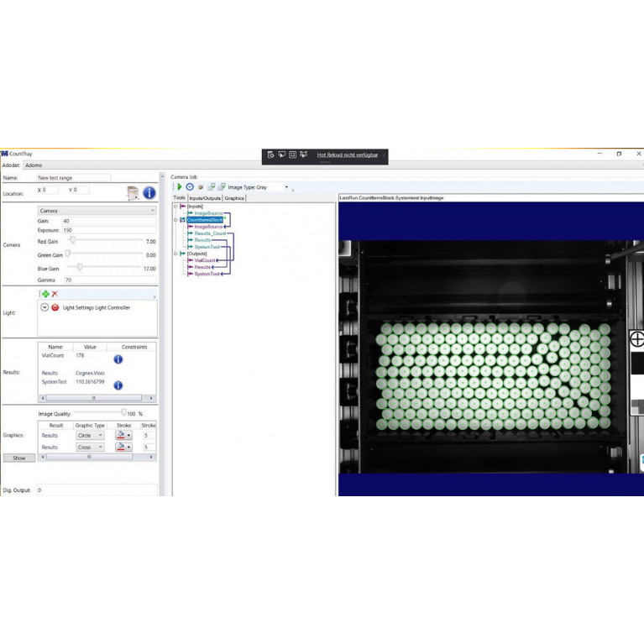The height and width of the screenshot is (644, 644).
Task: Open the Camera dropdown
Action: point(97,211)
